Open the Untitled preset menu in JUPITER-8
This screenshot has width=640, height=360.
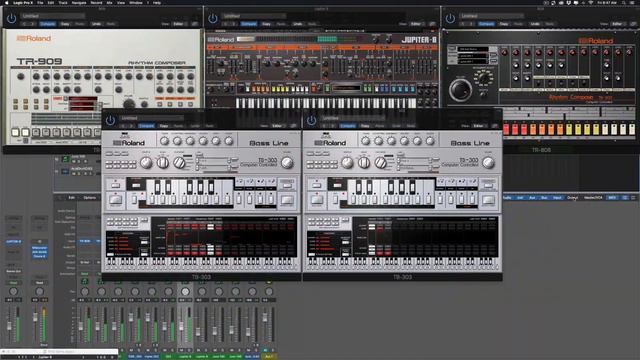(254, 16)
